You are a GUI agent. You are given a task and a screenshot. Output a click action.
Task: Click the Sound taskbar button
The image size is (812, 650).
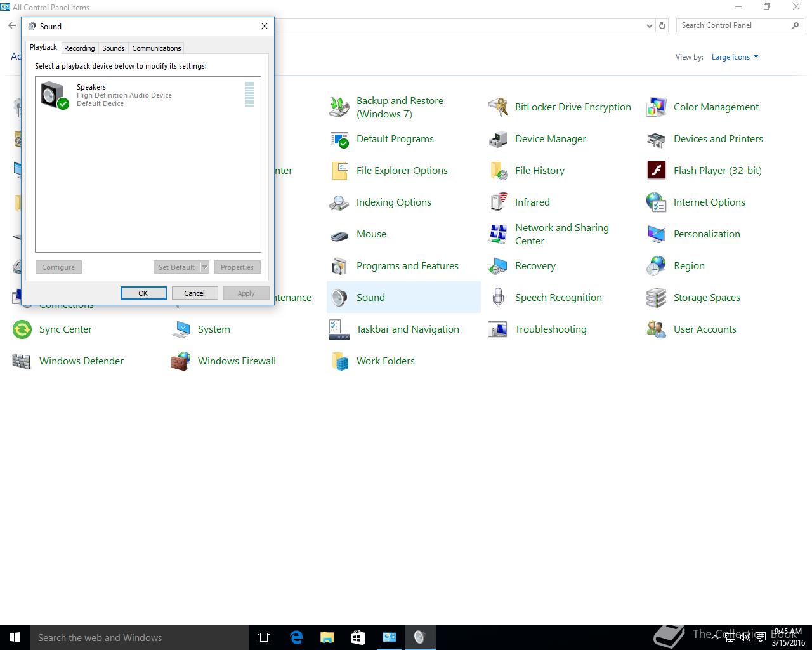pyautogui.click(x=419, y=637)
